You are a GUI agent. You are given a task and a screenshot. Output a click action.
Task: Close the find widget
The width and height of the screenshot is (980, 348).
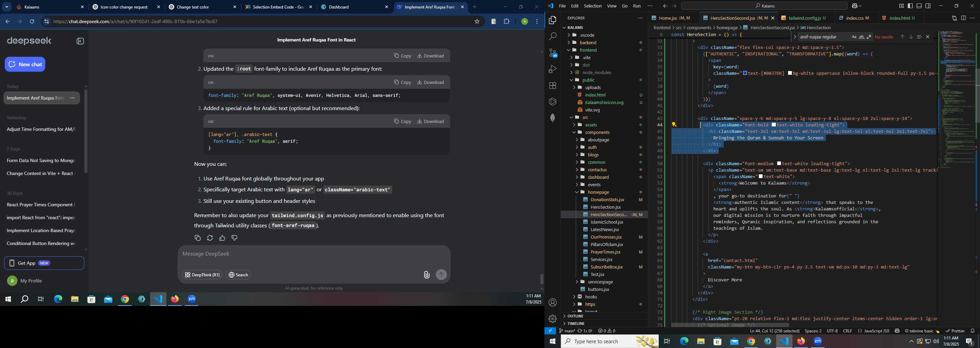[x=928, y=37]
